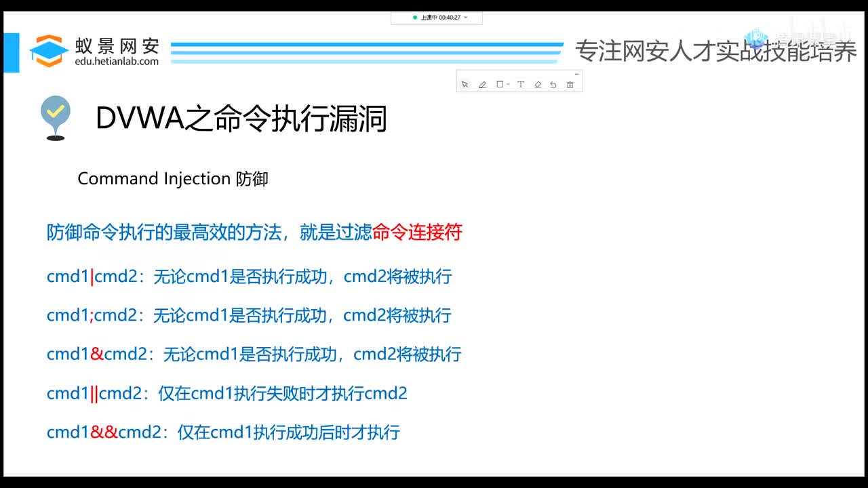Select the pen drawing tool
This screenshot has width=868, height=488.
click(x=483, y=85)
